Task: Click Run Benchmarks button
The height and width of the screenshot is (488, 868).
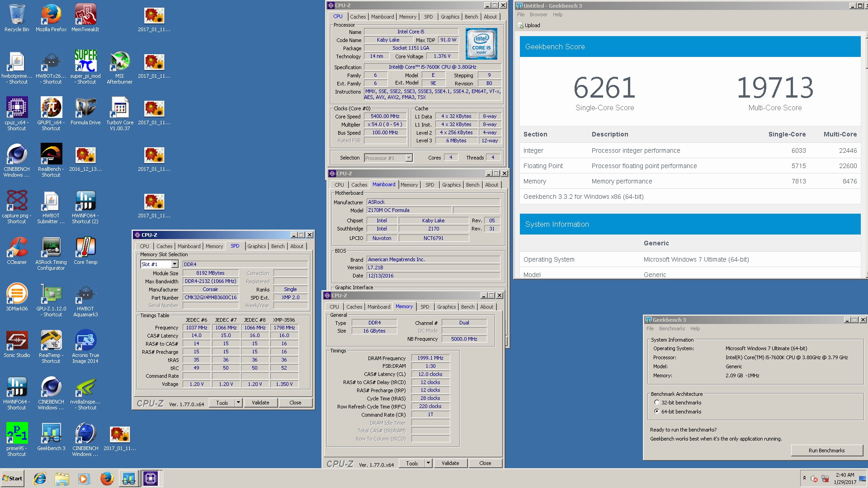Action: pyautogui.click(x=826, y=450)
